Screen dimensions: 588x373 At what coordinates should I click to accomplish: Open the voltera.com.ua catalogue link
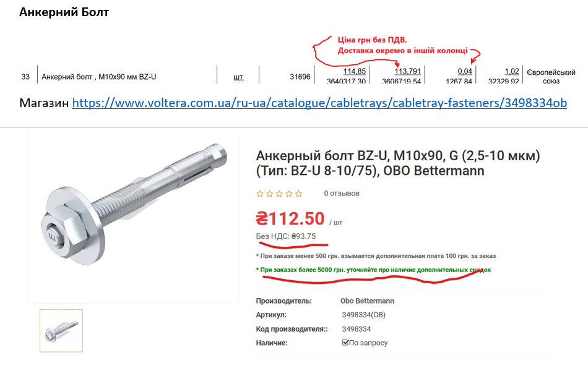coord(319,103)
